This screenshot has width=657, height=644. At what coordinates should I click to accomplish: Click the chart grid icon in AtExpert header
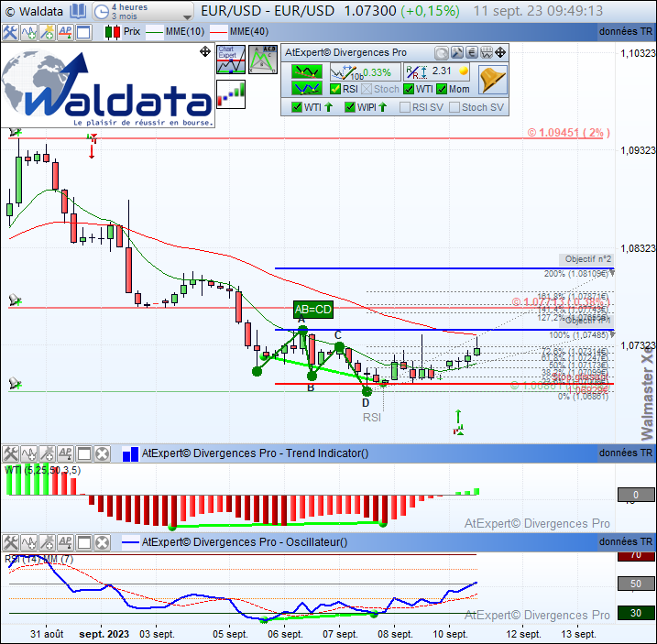point(487,53)
